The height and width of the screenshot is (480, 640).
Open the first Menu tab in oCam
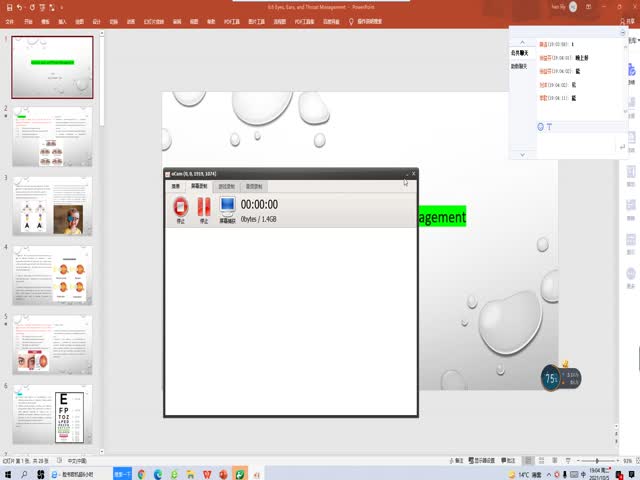pyautogui.click(x=175, y=187)
